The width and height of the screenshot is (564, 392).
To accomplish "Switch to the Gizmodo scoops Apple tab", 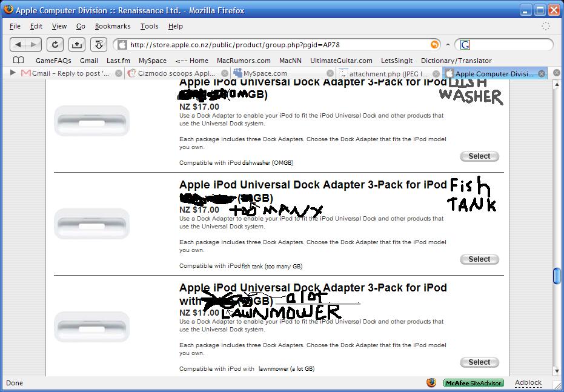I will (177, 73).
